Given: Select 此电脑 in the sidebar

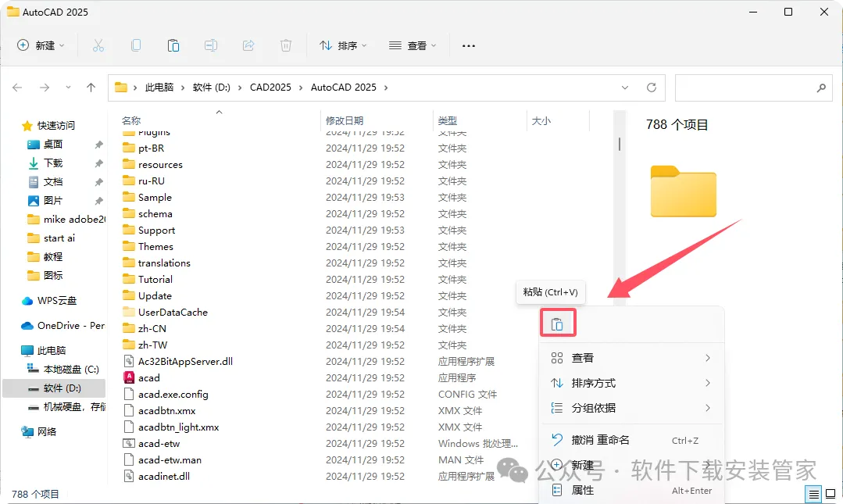Looking at the screenshot, I should coord(51,350).
